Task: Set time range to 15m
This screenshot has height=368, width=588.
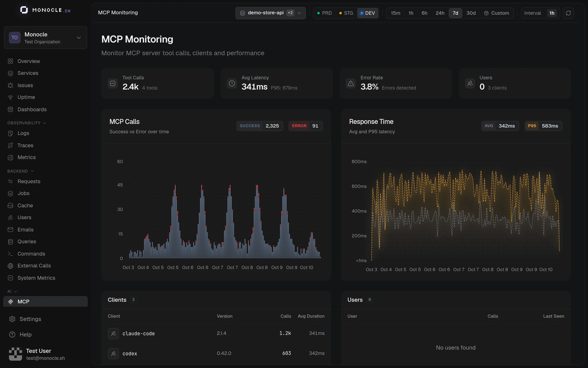Action: coord(395,13)
